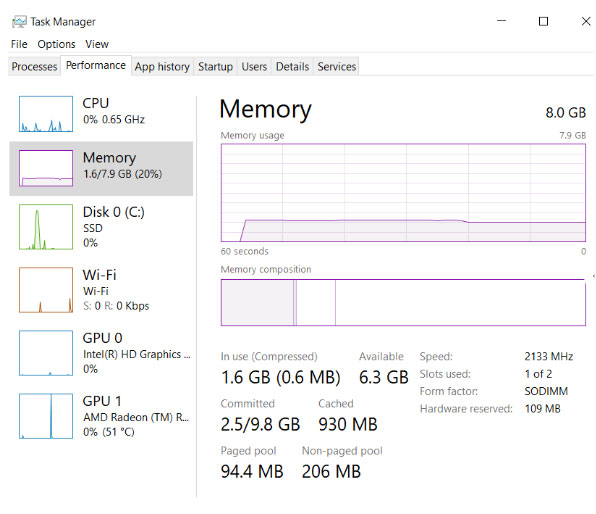The image size is (596, 514).
Task: Select the CPU usage graph thumbnail
Action: (x=46, y=114)
